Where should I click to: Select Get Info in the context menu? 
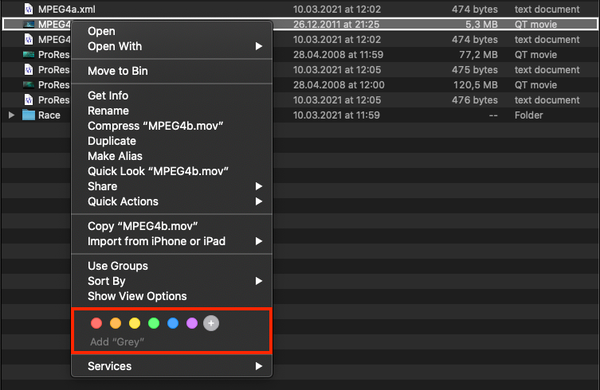[172, 95]
